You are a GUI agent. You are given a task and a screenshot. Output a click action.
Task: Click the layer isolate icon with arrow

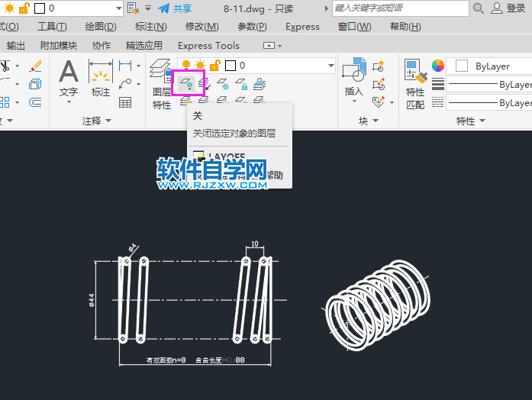[205, 83]
